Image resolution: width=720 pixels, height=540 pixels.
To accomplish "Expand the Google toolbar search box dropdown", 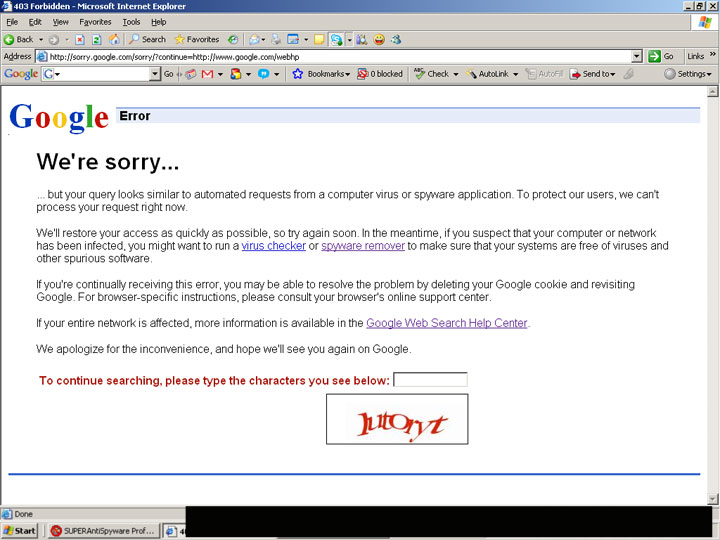I will (155, 74).
